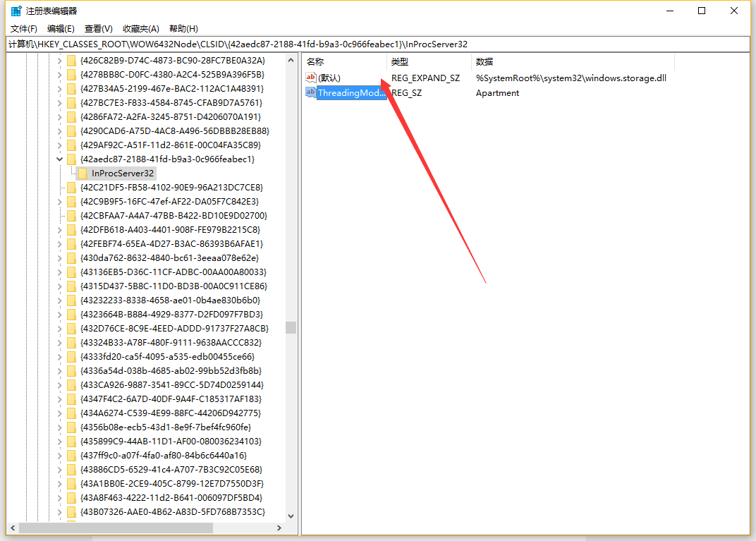
Task: Open the 文件(F) menu
Action: click(24, 29)
